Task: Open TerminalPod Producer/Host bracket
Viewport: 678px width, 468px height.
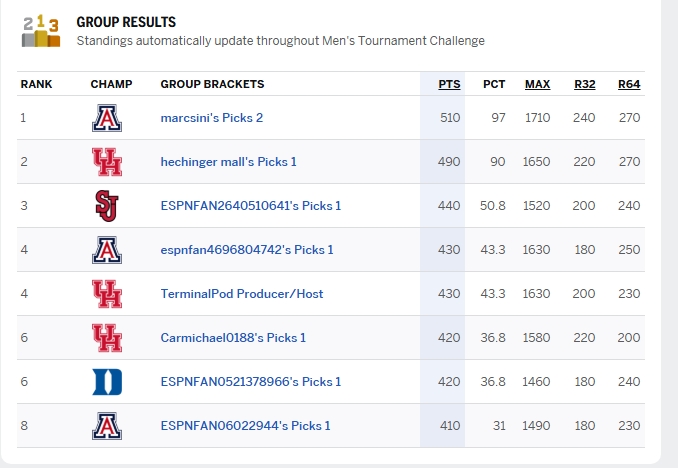Action: tap(241, 294)
